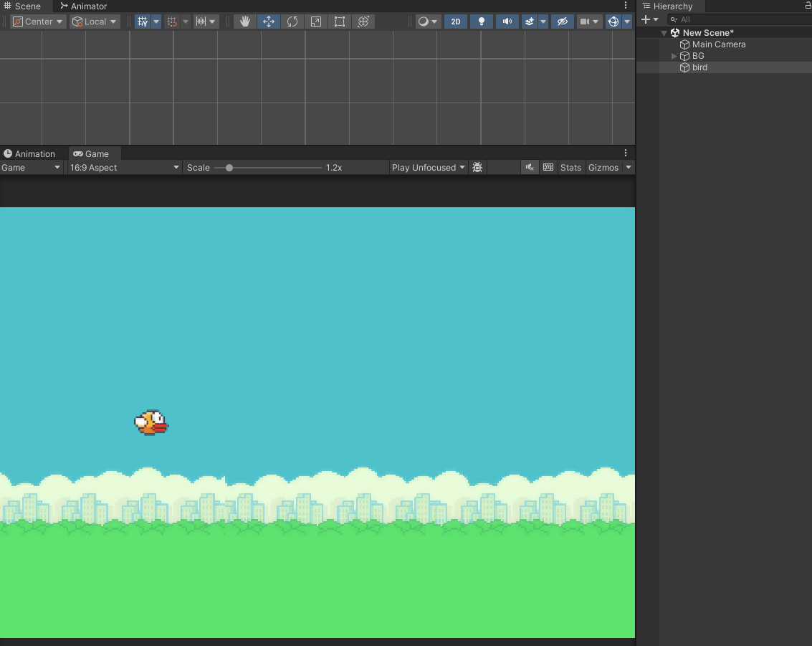The image size is (812, 646).
Task: Open Local handle rotation dropdown
Action: tap(95, 22)
